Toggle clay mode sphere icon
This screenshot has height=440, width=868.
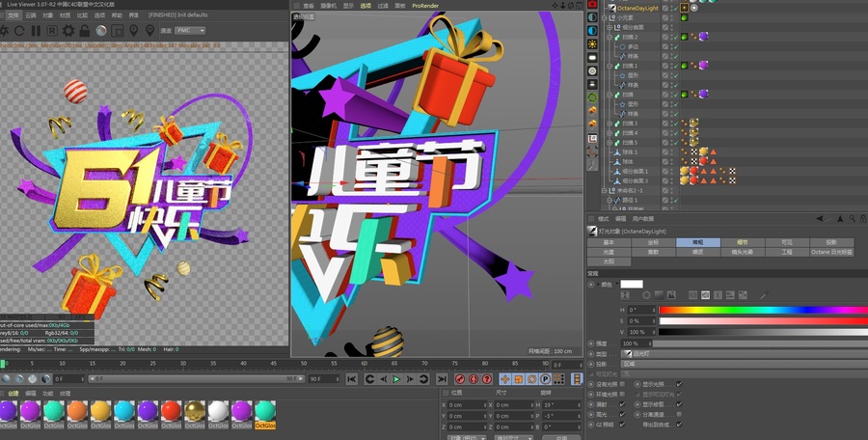[x=101, y=31]
